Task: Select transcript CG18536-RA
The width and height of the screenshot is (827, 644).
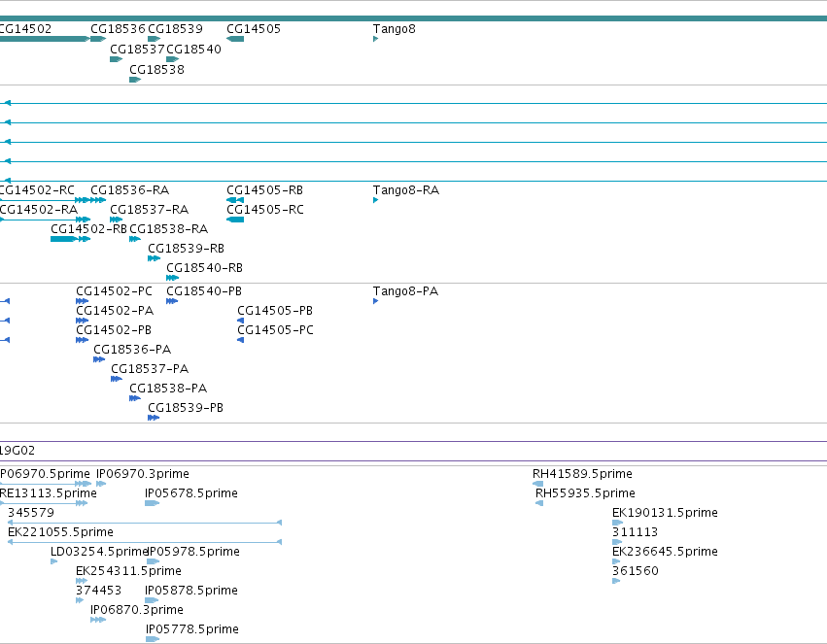Action: pos(130,190)
